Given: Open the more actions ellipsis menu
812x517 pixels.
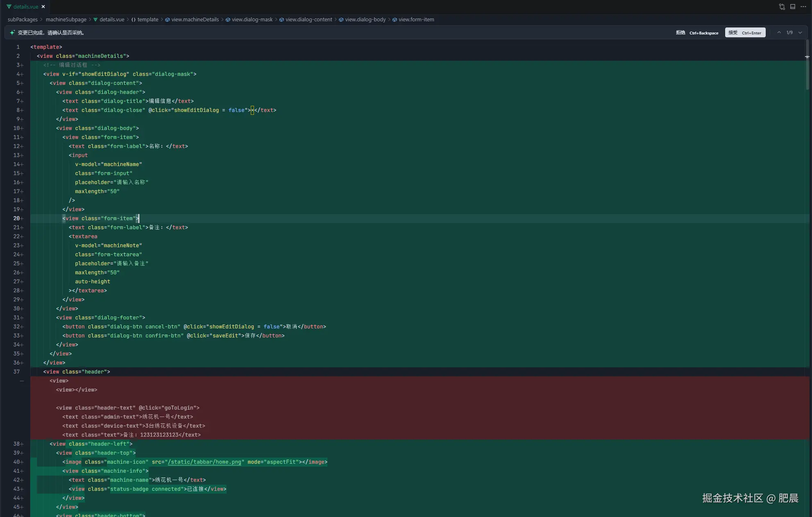Looking at the screenshot, I should [803, 7].
